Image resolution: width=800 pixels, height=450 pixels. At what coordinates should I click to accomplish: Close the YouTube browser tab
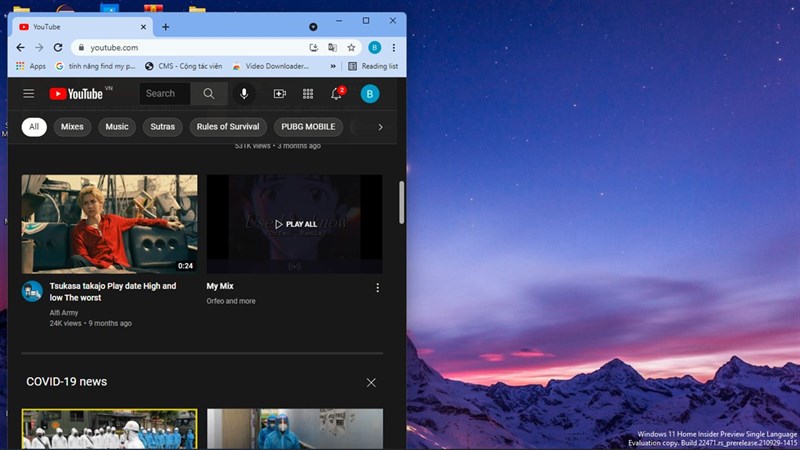pos(143,27)
